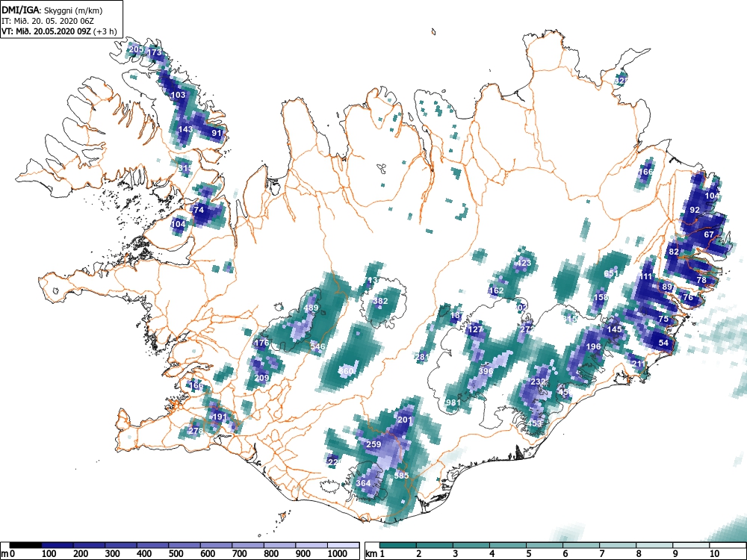Click the visibility value 92
The width and height of the screenshot is (747, 560).
pyautogui.click(x=695, y=210)
